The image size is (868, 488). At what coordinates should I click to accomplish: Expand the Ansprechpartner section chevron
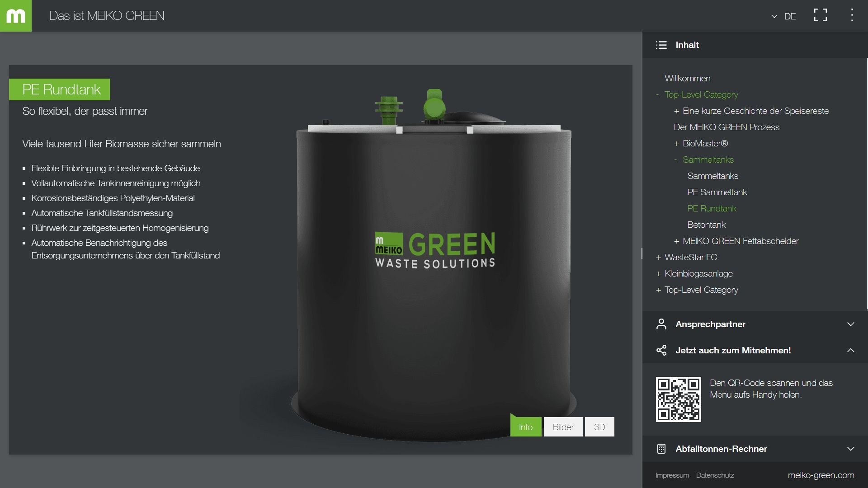[x=850, y=324]
